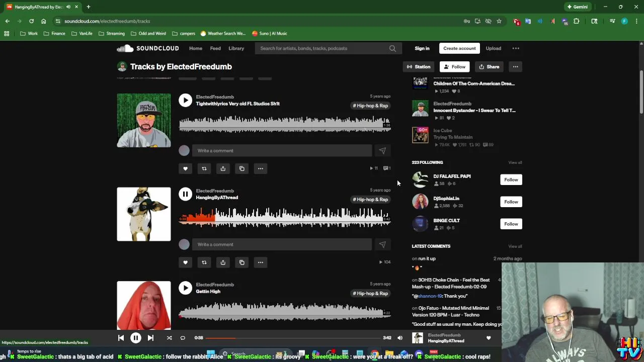View all latest comments
This screenshot has height=362, width=644.
[x=515, y=246]
